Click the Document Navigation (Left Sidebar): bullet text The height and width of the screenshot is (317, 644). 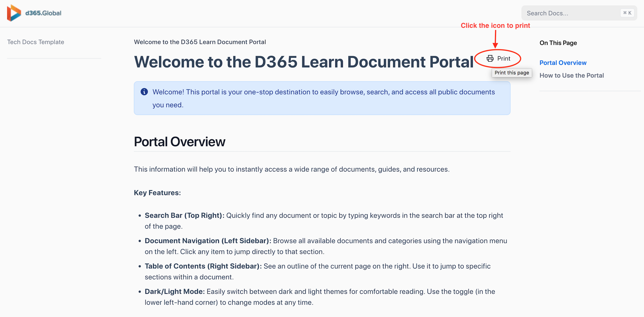(208, 241)
